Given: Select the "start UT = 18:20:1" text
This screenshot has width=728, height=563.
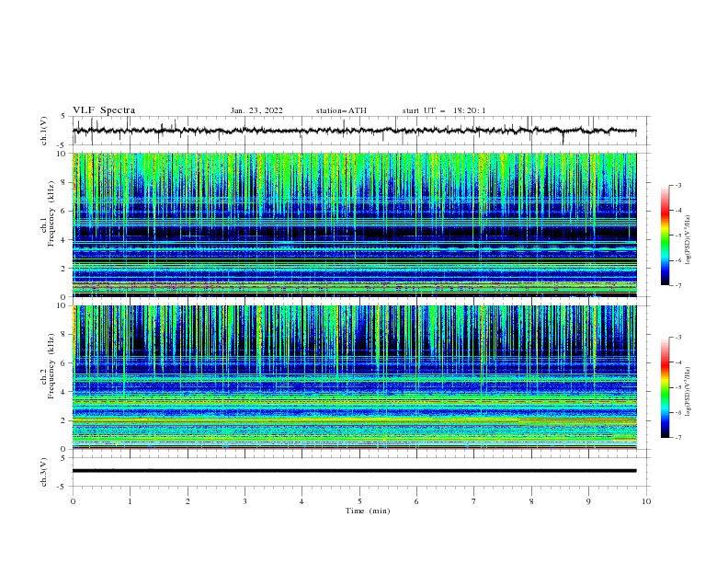Looking at the screenshot, I should [x=443, y=110].
